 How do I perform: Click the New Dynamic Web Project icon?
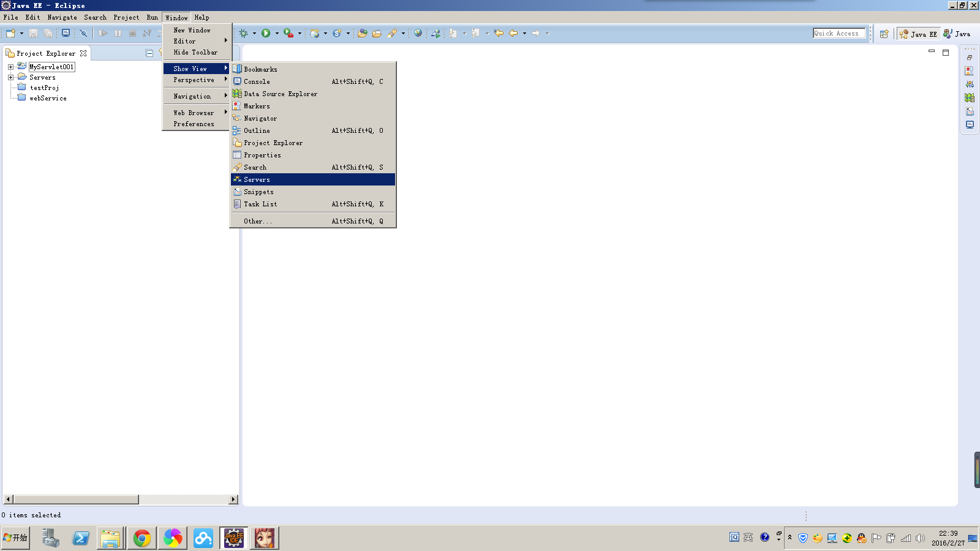(x=315, y=34)
